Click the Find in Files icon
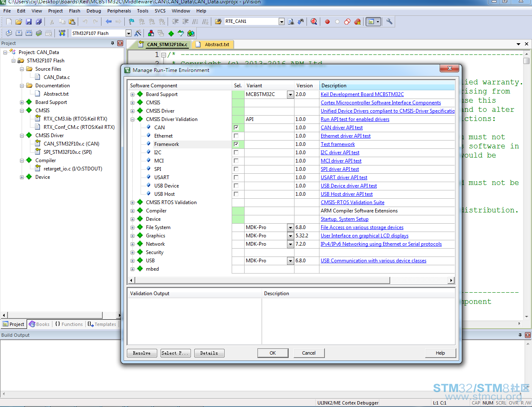The image size is (532, 407). [218, 22]
